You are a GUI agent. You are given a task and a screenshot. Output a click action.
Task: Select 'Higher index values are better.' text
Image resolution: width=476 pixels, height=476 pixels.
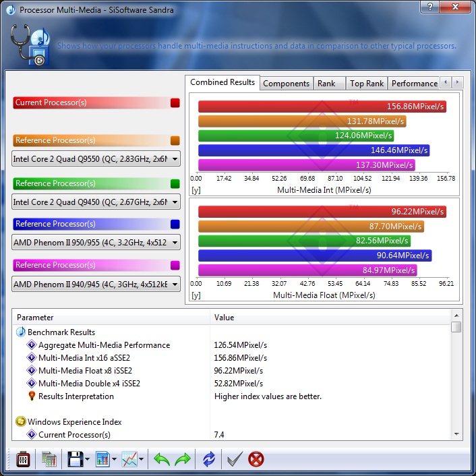(268, 396)
